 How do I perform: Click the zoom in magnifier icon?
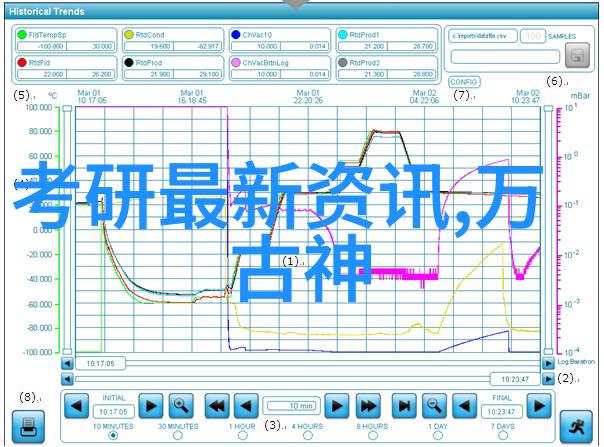(181, 406)
